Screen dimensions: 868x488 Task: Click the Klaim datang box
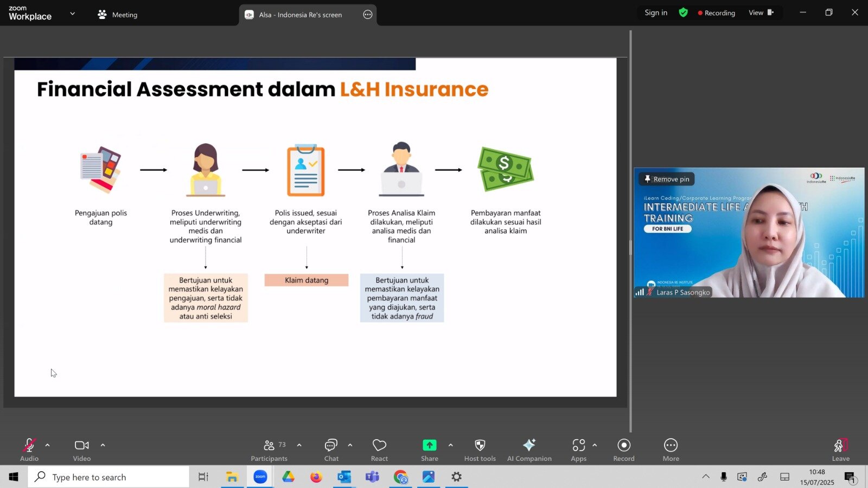(307, 280)
